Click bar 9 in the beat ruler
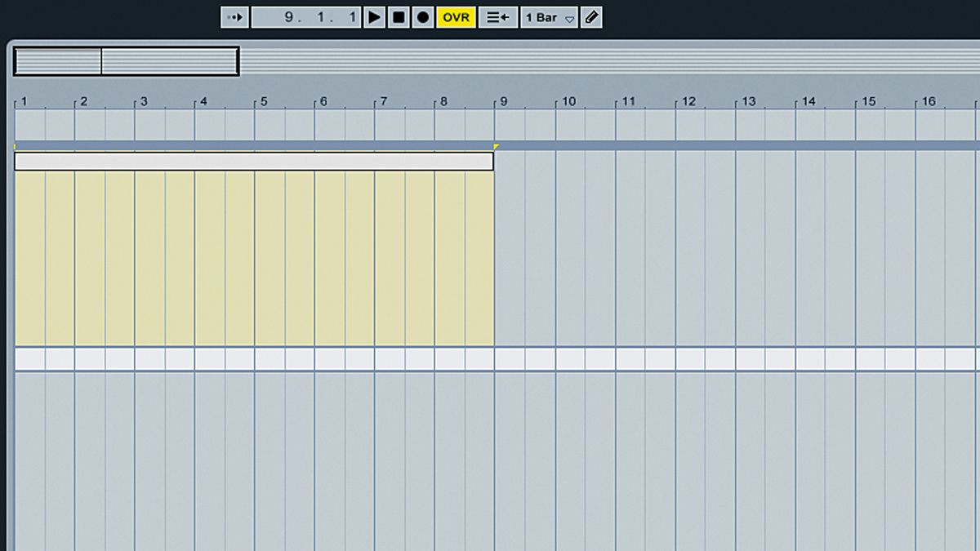The height and width of the screenshot is (551, 980). click(x=504, y=101)
